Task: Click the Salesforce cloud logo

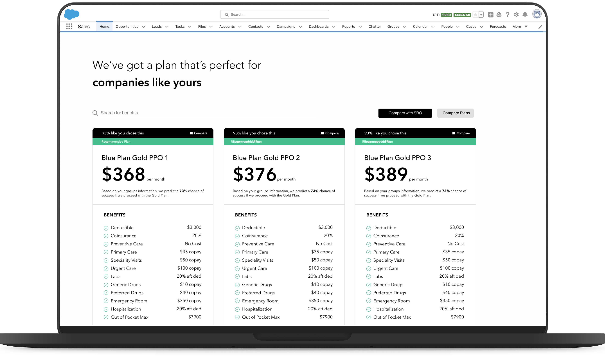Action: [71, 14]
